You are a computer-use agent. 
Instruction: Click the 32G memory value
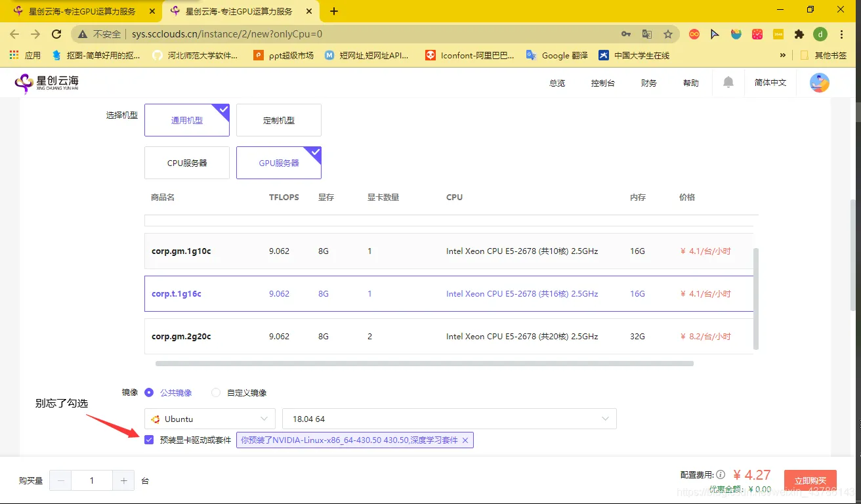click(x=637, y=336)
